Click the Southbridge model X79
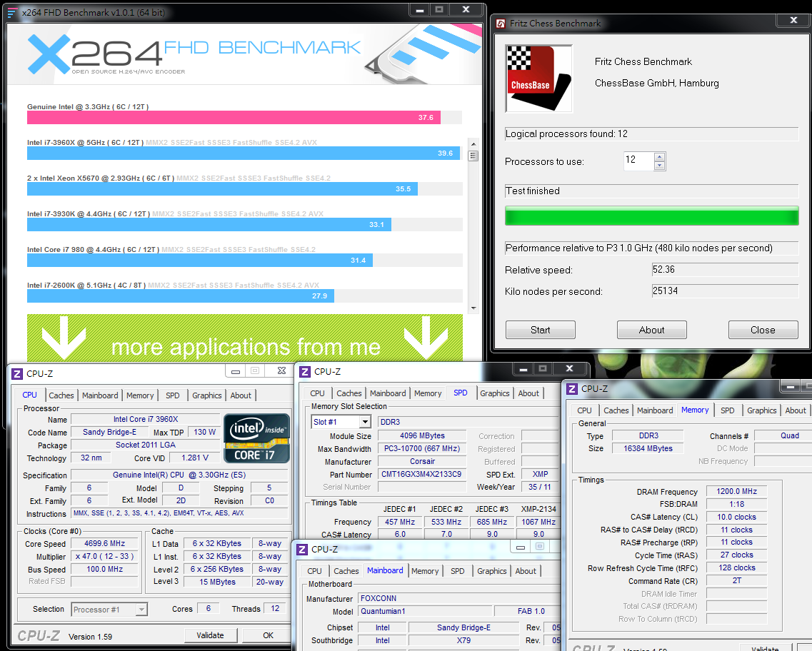Screen dimensions: 812x651 pyautogui.click(x=463, y=641)
